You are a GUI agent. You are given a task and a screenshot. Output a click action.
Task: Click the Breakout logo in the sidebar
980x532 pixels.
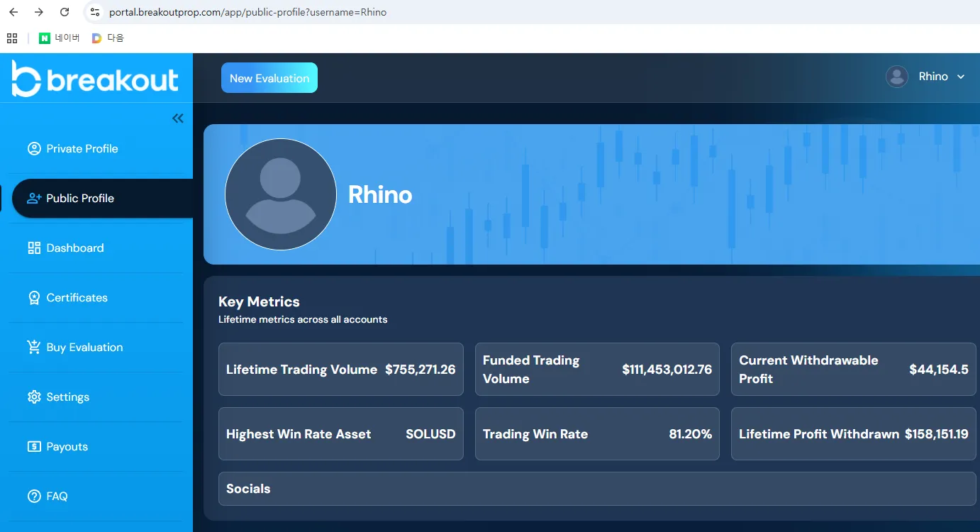pos(95,79)
